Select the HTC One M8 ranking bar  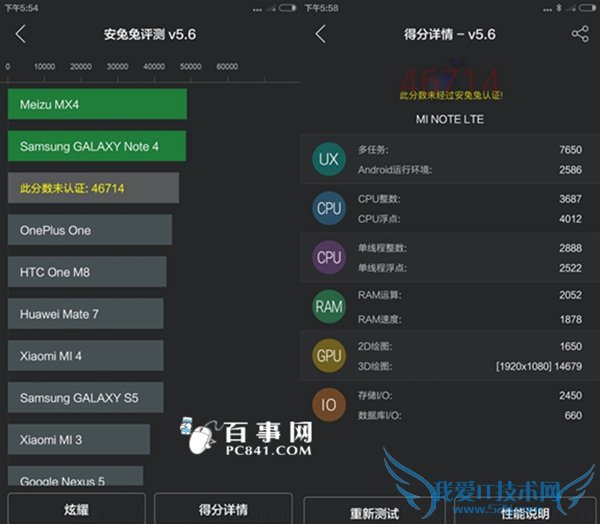click(87, 272)
